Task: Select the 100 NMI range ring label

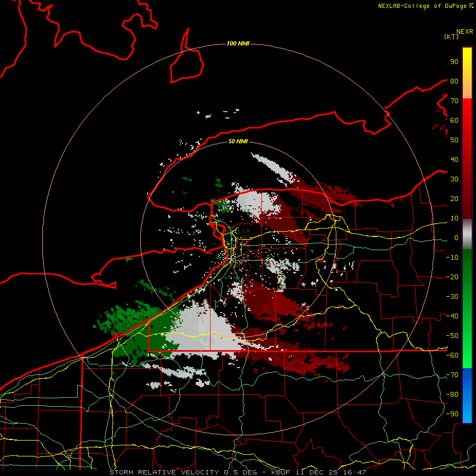Action: click(238, 44)
